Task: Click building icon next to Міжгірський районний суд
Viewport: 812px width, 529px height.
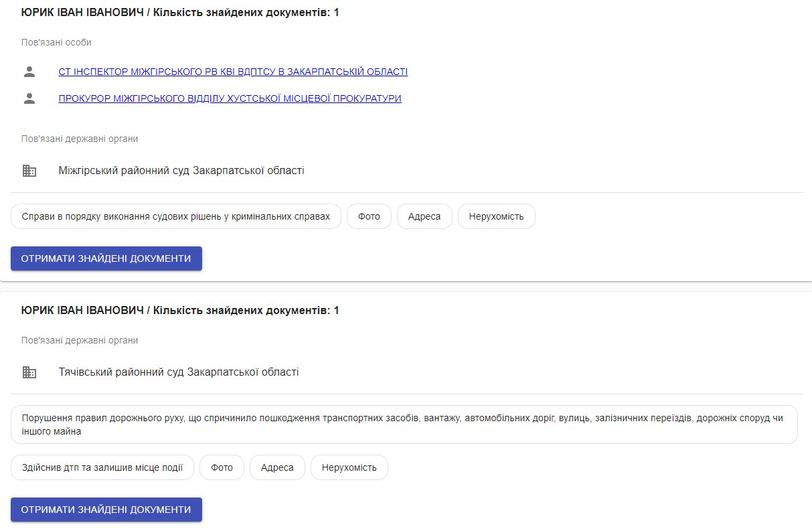Action: click(x=29, y=171)
